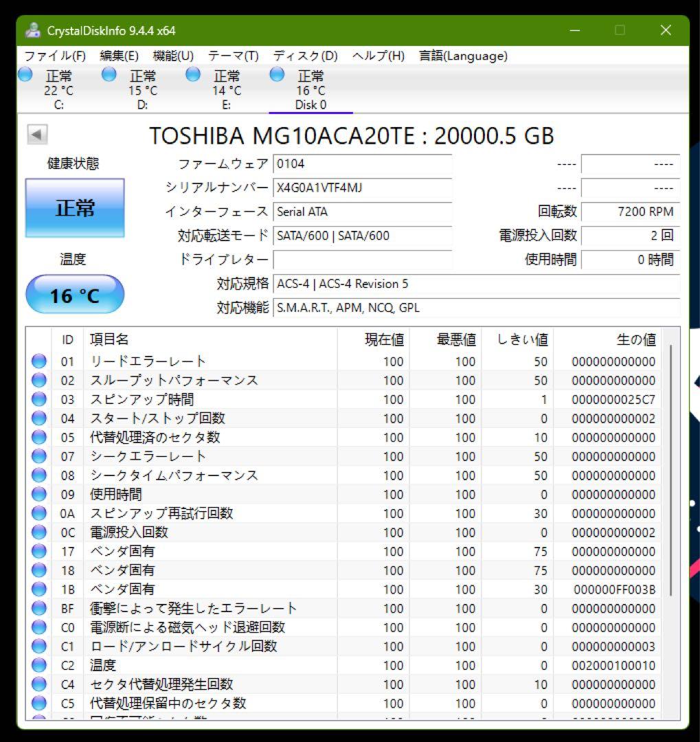This screenshot has width=700, height=742.
Task: Open the ファイル(F) menu
Action: point(54,56)
